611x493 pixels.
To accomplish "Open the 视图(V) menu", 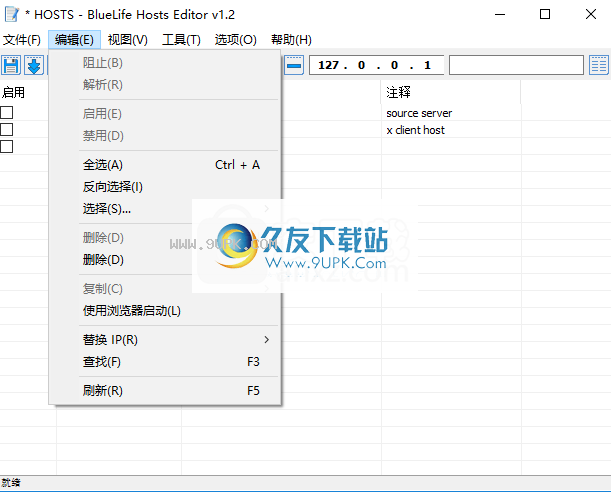I will (128, 40).
